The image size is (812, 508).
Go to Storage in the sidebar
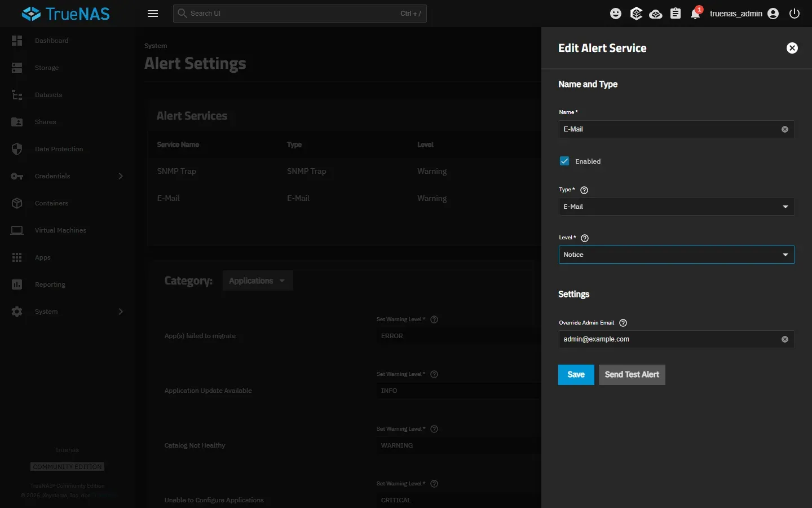(x=68, y=68)
